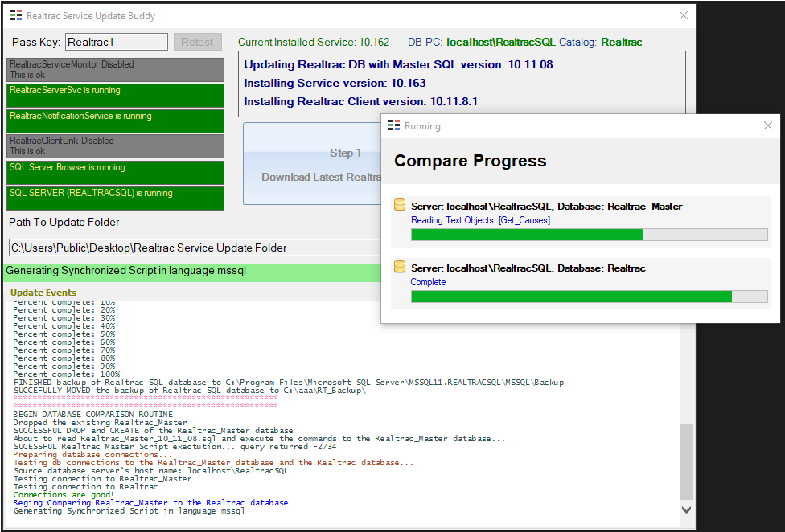The image size is (785, 532).
Task: Click log line 'About to read Realtrac_Master_10_11_08.sql'
Action: click(x=259, y=439)
